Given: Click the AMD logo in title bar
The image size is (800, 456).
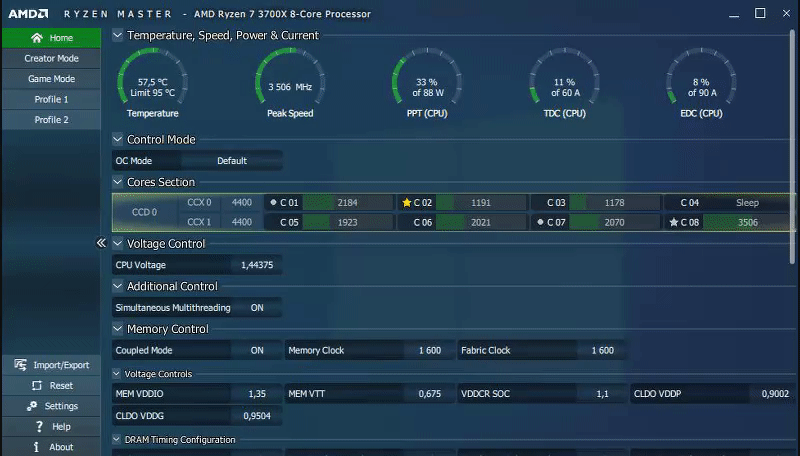Looking at the screenshot, I should pyautogui.click(x=28, y=14).
